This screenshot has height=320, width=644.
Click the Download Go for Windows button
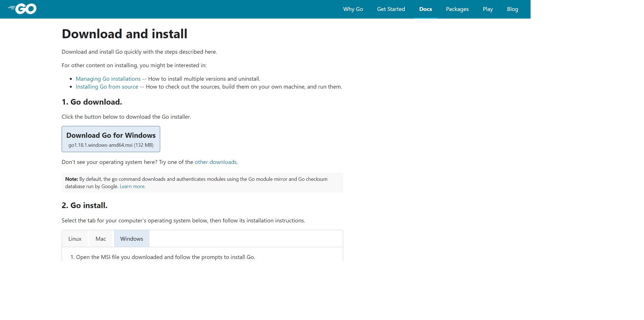coord(111,139)
